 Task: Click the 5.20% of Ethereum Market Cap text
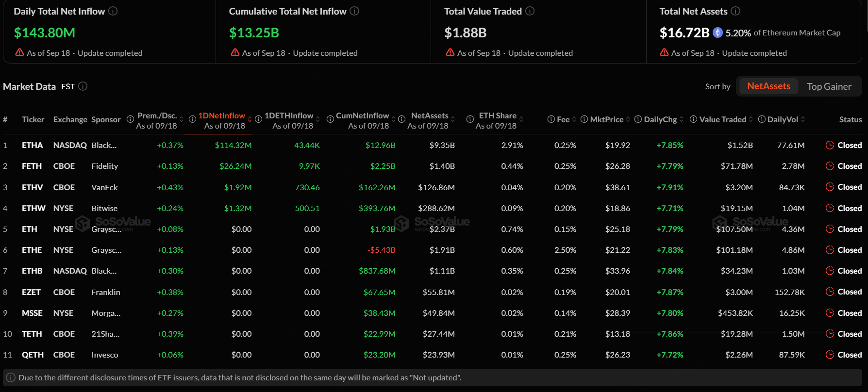tap(783, 33)
